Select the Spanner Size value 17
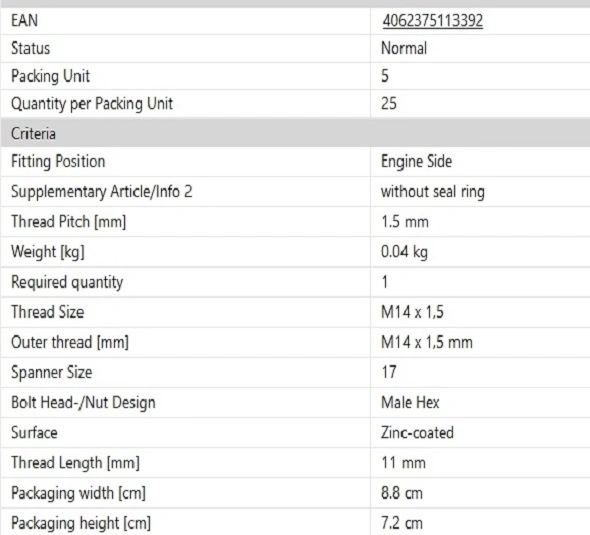This screenshot has height=535, width=590. (389, 372)
